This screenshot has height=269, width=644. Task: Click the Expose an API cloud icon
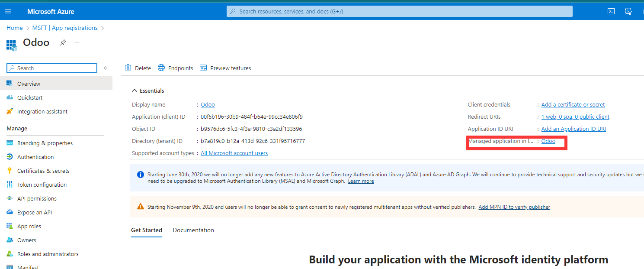pos(10,212)
